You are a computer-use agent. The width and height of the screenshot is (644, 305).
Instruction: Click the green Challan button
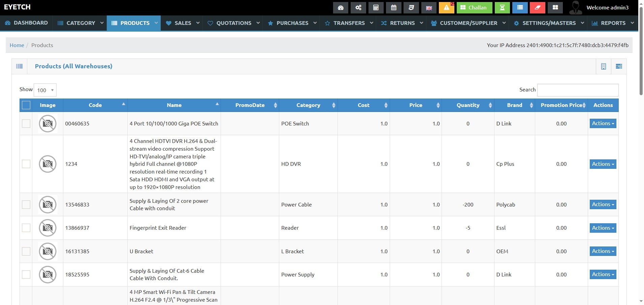pos(474,7)
